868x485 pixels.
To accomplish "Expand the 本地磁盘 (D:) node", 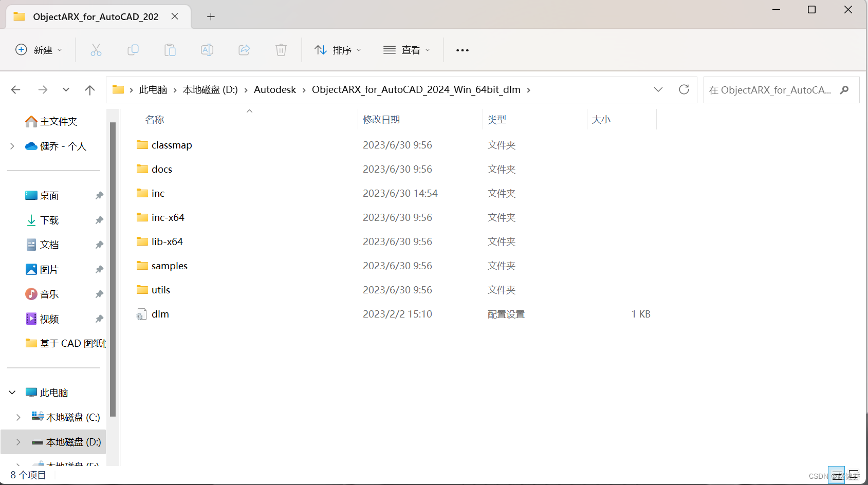I will click(19, 442).
